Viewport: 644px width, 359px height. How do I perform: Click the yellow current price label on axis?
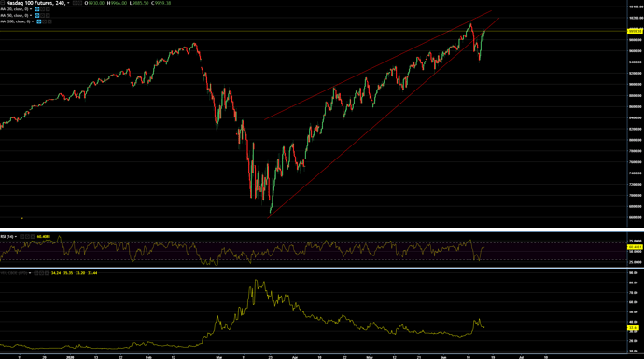click(635, 31)
